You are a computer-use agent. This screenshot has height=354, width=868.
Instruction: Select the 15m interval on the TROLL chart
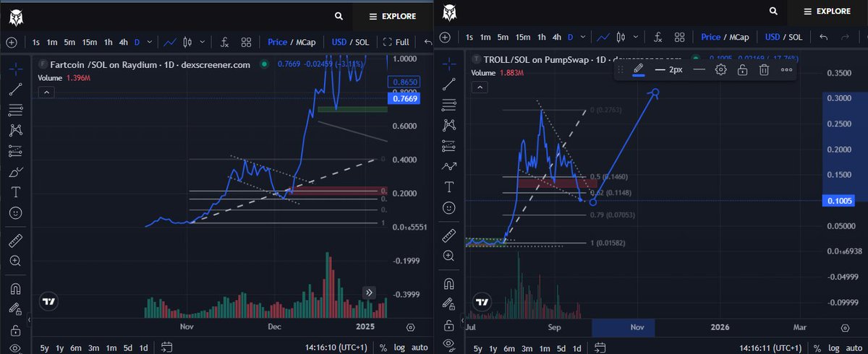(x=524, y=38)
